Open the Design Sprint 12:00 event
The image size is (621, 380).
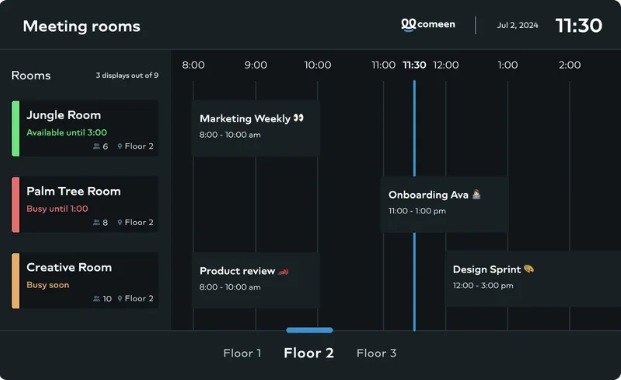point(533,279)
